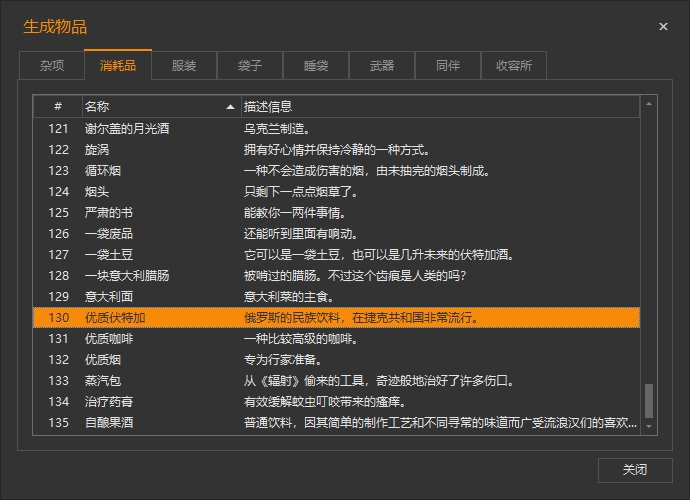
Task: Click the 关闭 button
Action: click(635, 470)
